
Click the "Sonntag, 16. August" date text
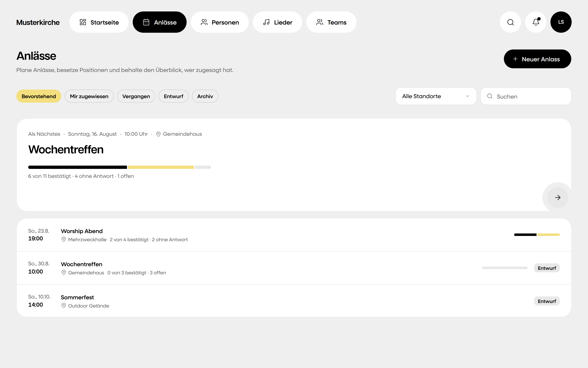(92, 134)
